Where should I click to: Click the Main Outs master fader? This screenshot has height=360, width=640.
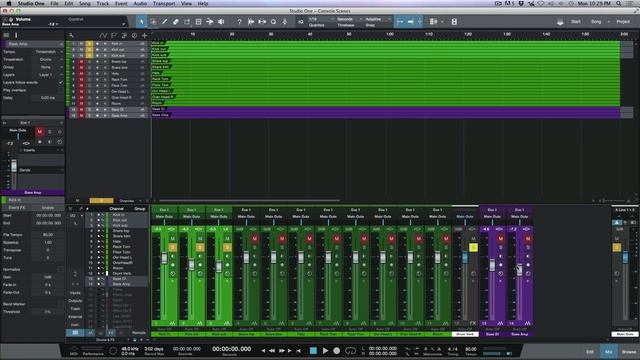pos(625,258)
